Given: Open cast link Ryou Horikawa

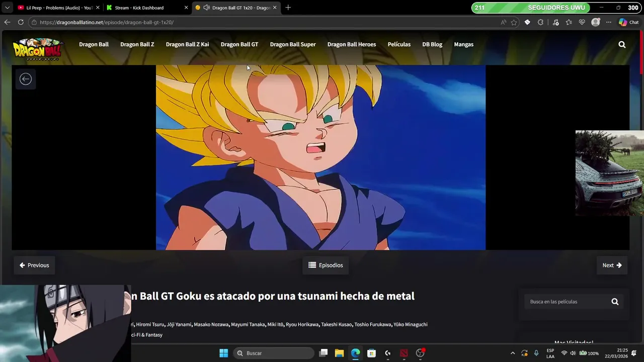Looking at the screenshot, I should (302, 324).
